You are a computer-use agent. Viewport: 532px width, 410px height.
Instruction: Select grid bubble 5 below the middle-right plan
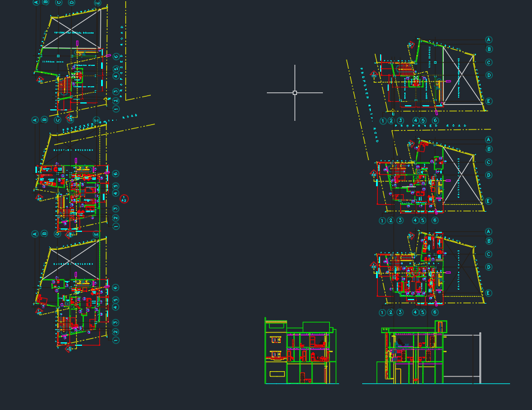[x=423, y=220]
